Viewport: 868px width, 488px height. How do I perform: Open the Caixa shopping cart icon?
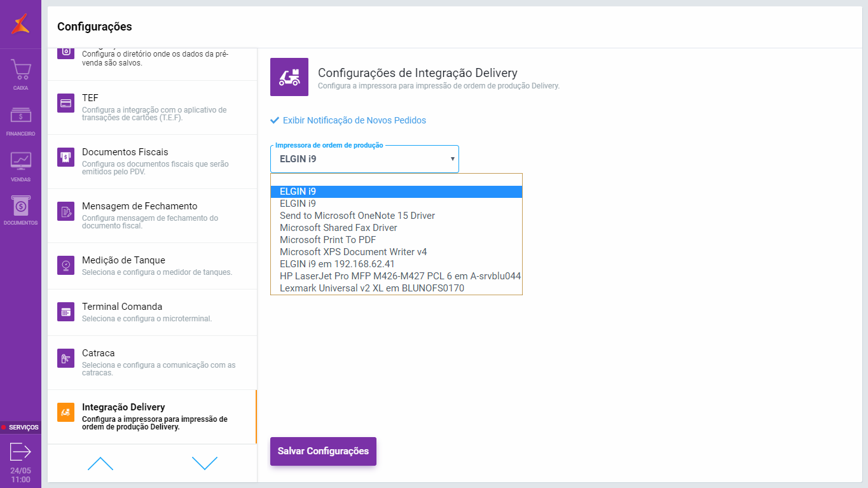pos(20,70)
